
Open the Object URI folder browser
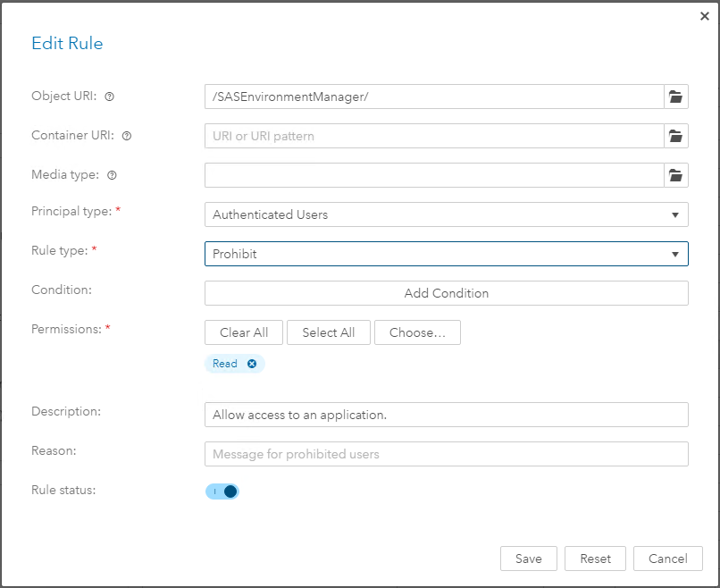pos(676,97)
